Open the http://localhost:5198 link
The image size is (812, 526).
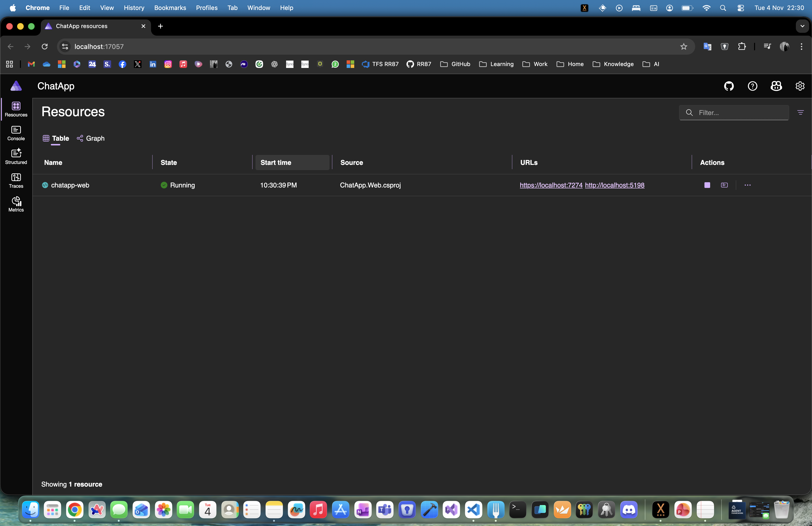(x=614, y=185)
